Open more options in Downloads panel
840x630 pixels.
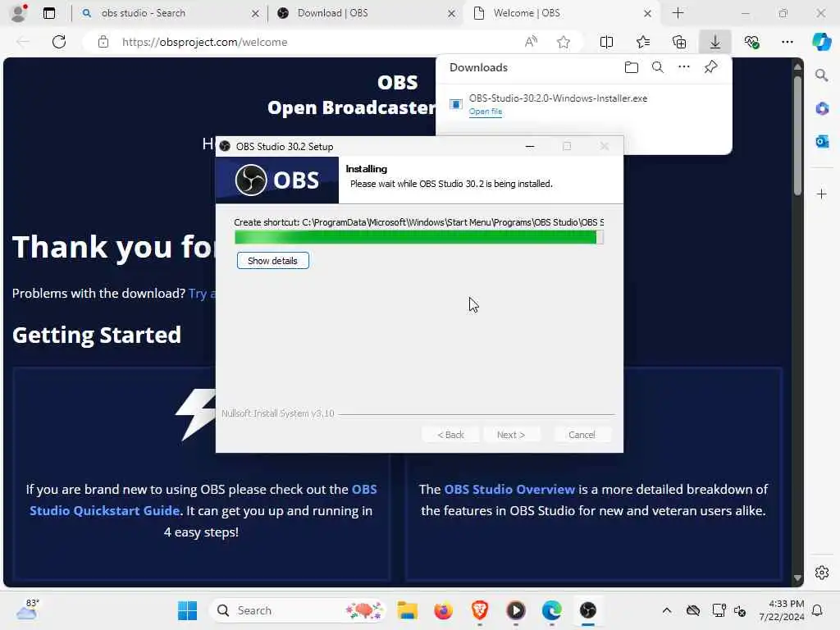pyautogui.click(x=683, y=67)
